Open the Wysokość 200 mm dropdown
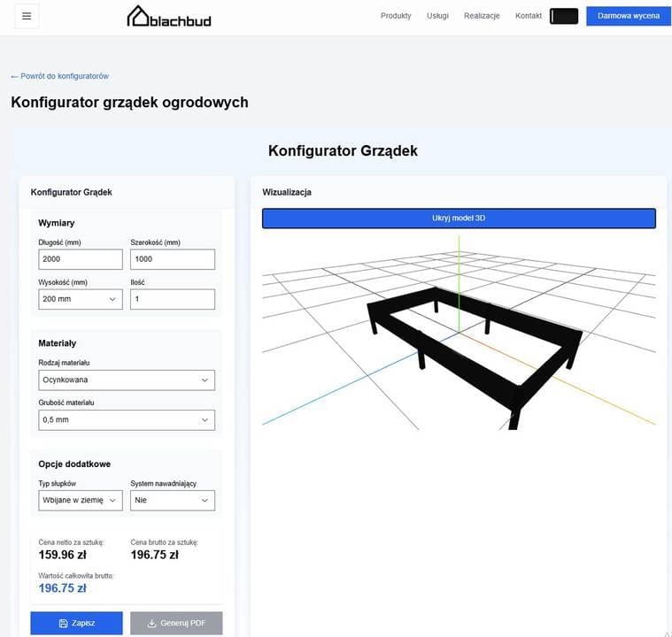The width and height of the screenshot is (672, 637). tap(81, 299)
